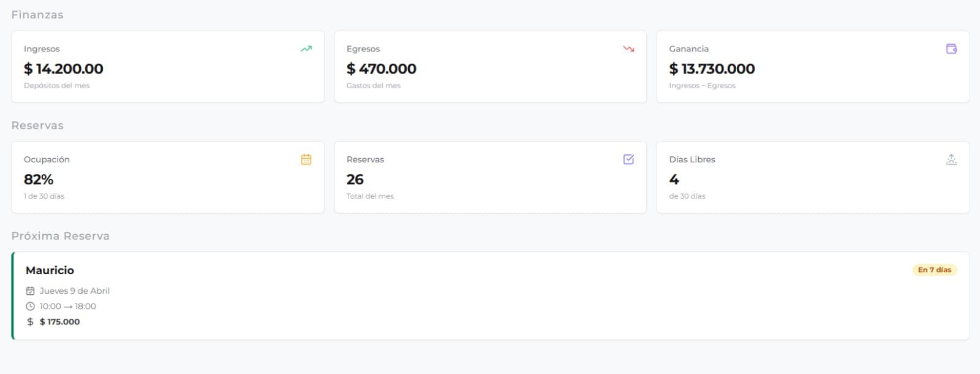Screen dimensions: 980x374
Task: Click the calendar icon beside Jueves 9 de Abril
Action: coord(31,291)
